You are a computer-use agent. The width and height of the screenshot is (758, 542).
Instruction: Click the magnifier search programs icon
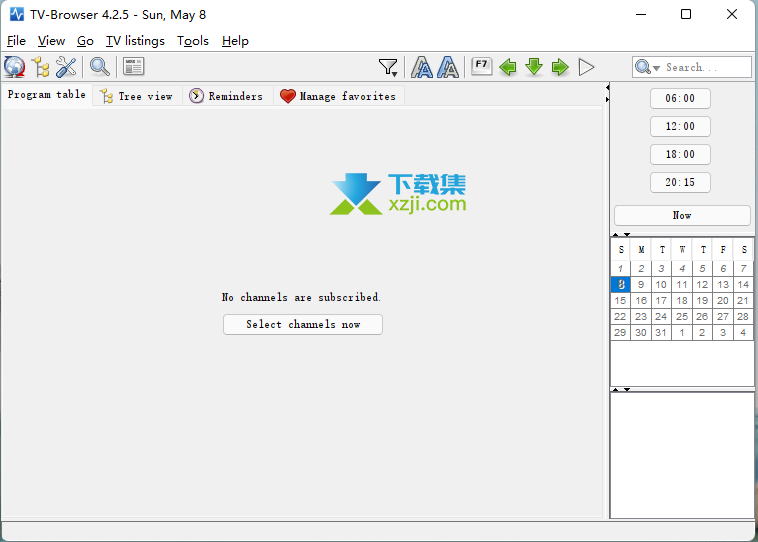[100, 67]
